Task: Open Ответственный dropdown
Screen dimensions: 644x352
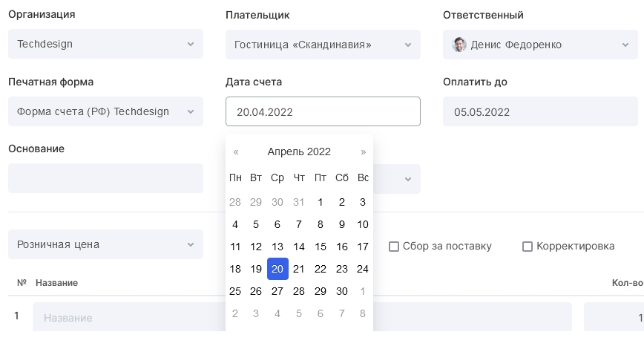Action: pos(540,45)
